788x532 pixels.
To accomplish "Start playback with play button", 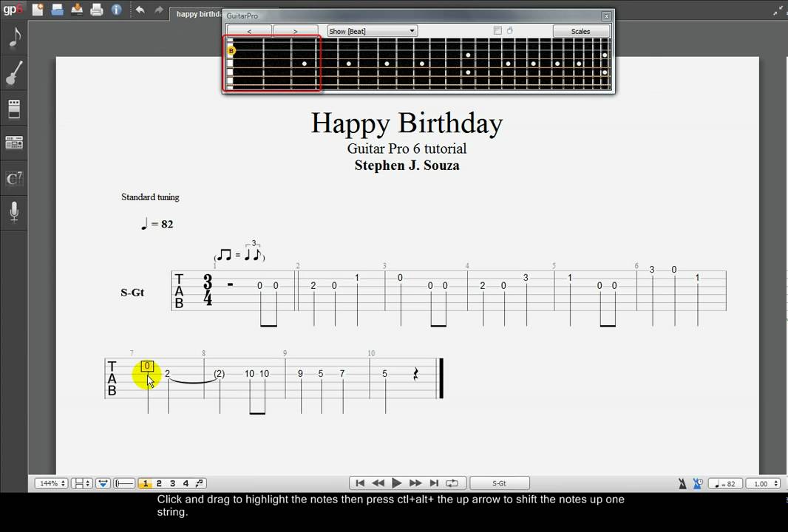I will click(396, 483).
